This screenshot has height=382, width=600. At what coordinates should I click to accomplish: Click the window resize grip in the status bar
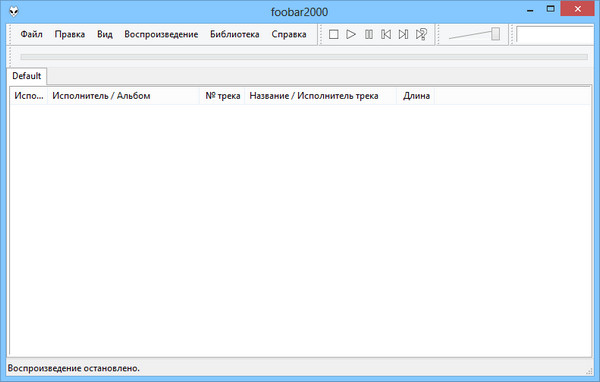tap(589, 371)
